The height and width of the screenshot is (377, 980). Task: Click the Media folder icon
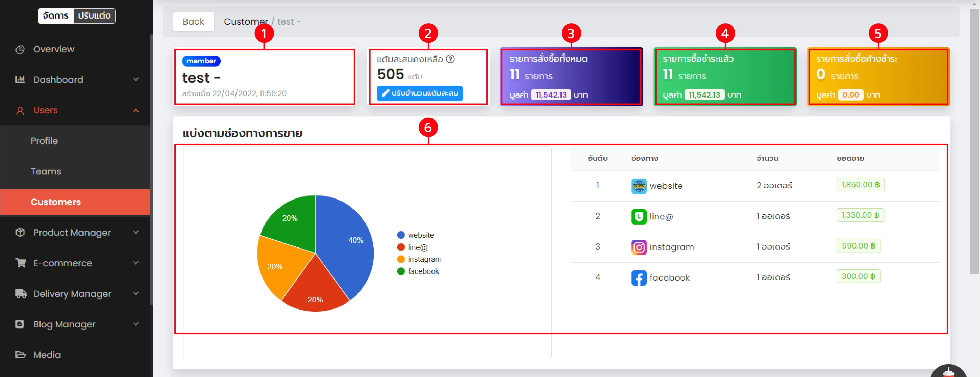[x=21, y=354]
